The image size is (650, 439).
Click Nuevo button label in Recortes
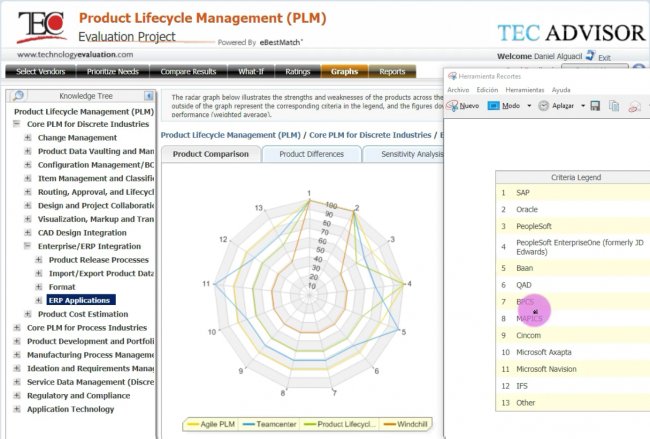(469, 106)
